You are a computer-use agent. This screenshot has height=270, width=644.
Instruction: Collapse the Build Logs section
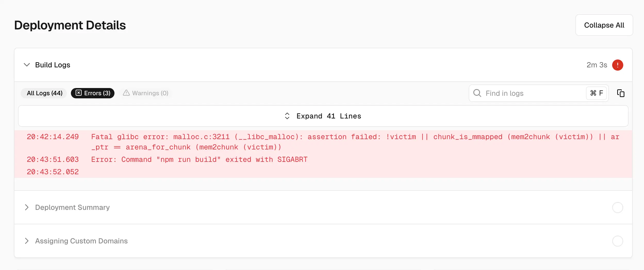pos(27,65)
